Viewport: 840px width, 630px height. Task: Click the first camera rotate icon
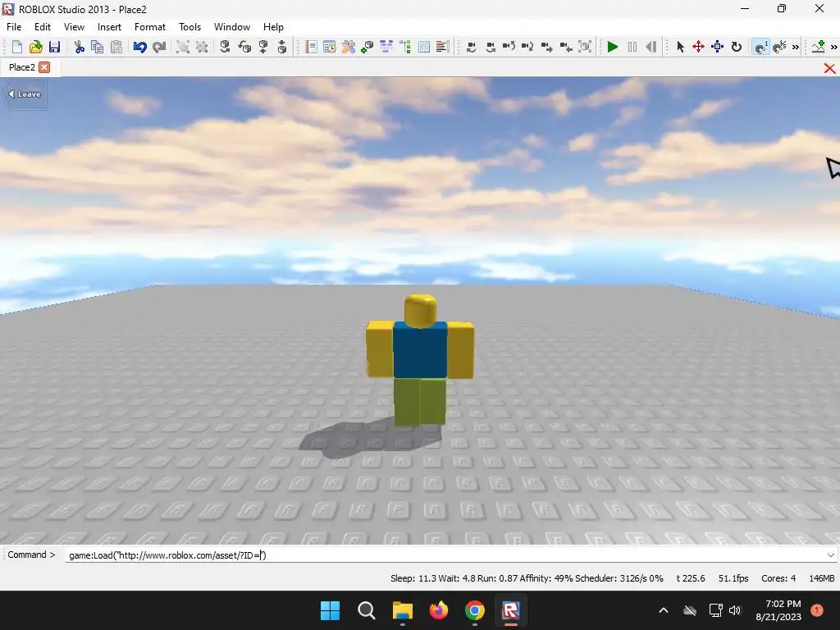tap(472, 47)
